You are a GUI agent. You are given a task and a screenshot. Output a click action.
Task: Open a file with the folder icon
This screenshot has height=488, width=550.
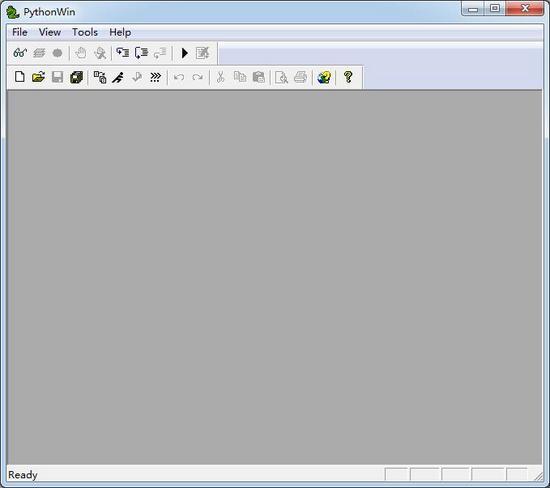pyautogui.click(x=38, y=77)
